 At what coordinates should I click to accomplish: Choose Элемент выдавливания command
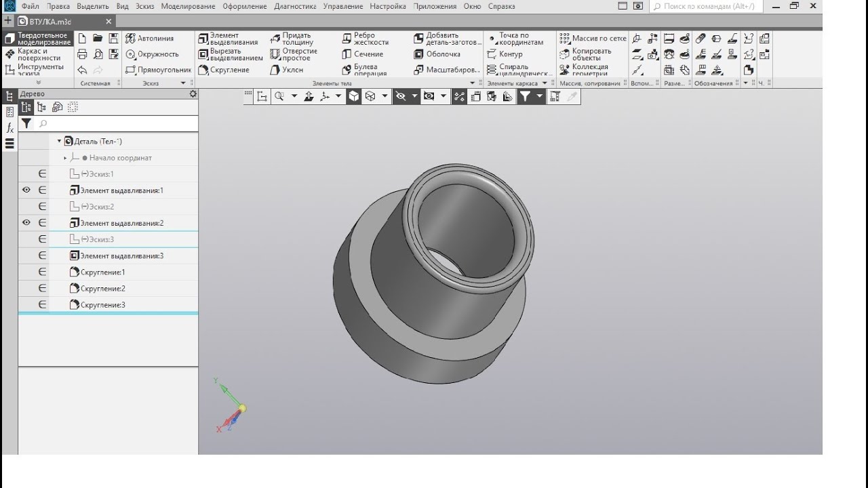pyautogui.click(x=229, y=39)
